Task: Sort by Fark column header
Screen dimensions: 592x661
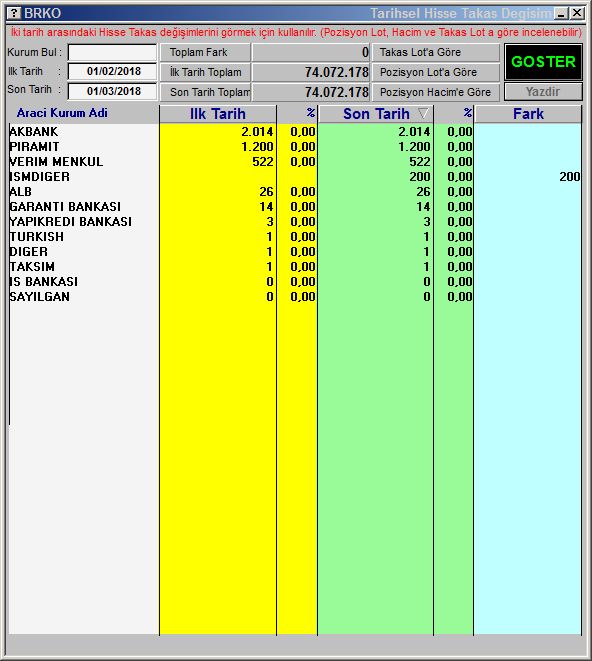Action: pyautogui.click(x=528, y=114)
